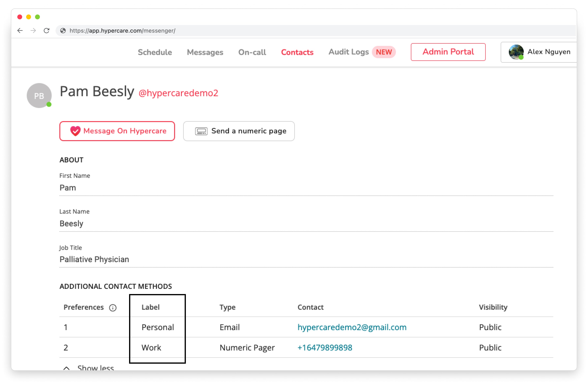The image size is (588, 384).
Task: Click the ABOUT section heading
Action: pyautogui.click(x=71, y=160)
